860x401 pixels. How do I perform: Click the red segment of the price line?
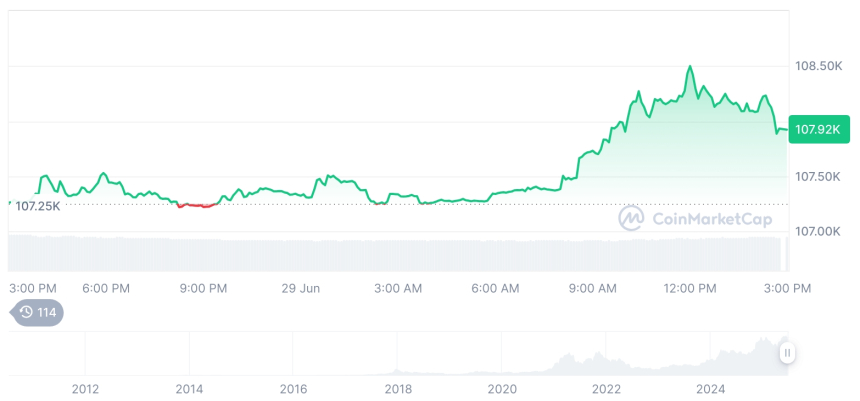tap(197, 206)
